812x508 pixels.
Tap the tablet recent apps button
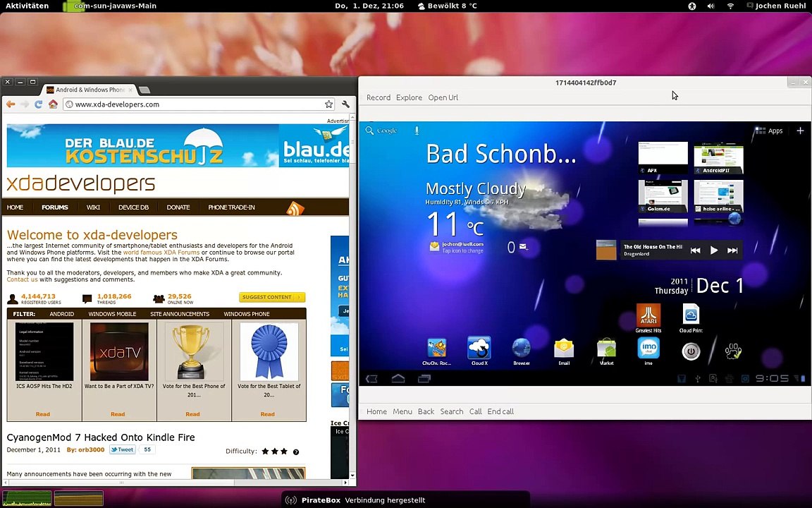coord(424,379)
